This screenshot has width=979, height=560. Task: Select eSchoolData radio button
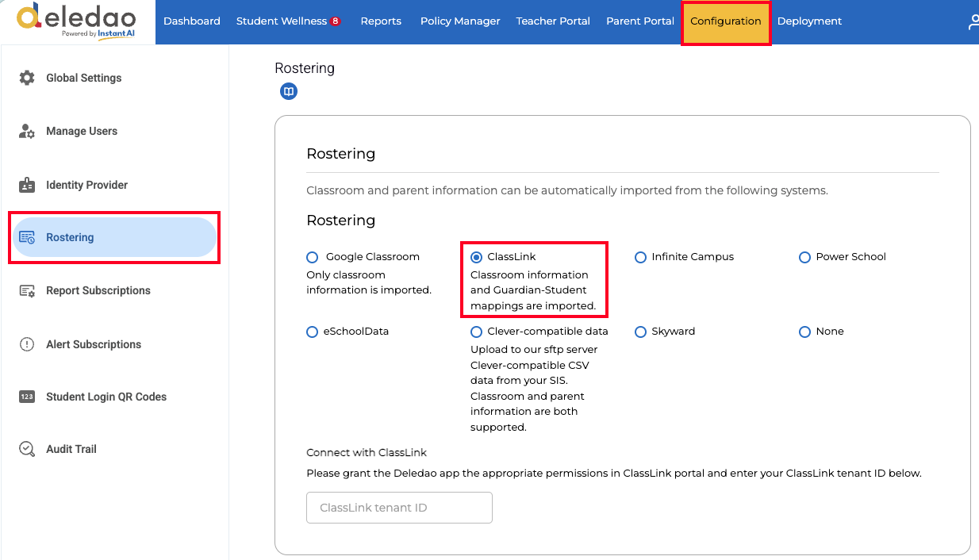(x=312, y=332)
